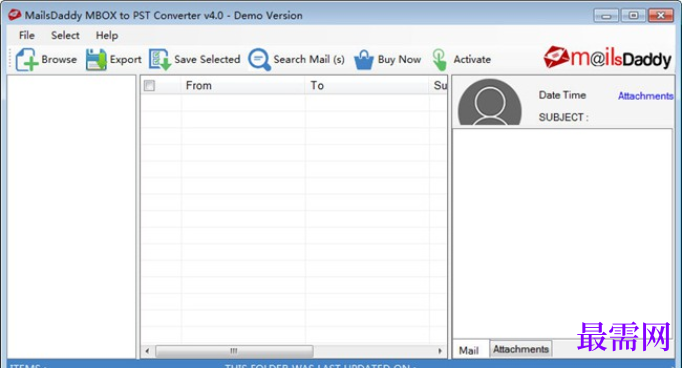Viewport: 689px width, 368px height.
Task: Open the File menu
Action: pos(27,35)
